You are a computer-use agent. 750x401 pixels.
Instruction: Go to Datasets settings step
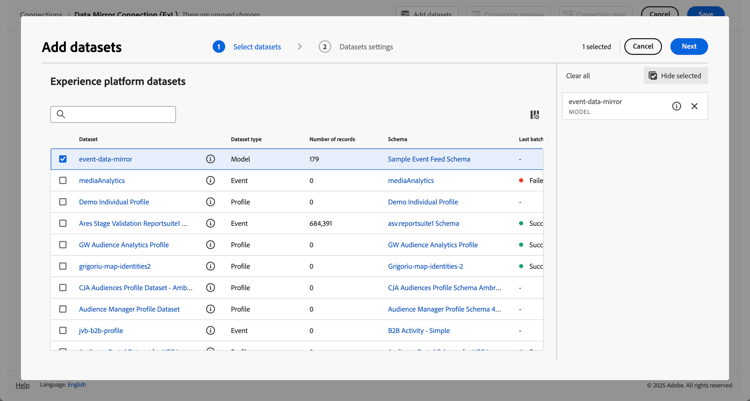[365, 47]
